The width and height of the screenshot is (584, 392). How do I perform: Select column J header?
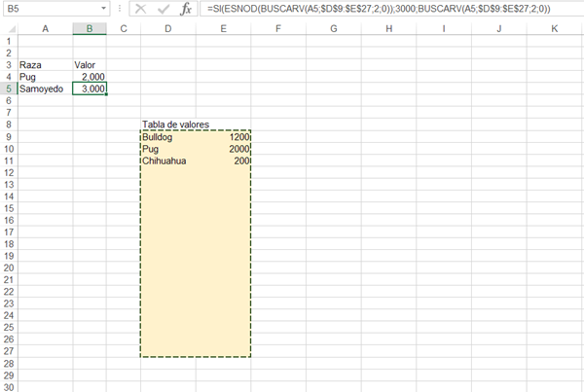498,28
